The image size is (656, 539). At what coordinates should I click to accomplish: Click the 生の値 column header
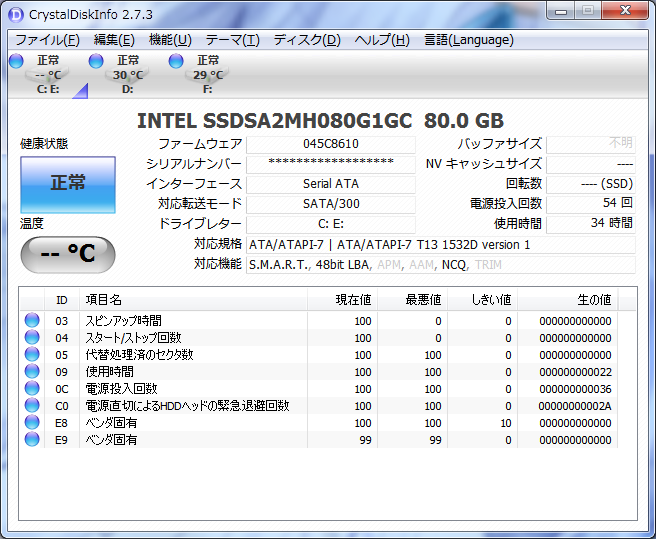click(x=568, y=300)
